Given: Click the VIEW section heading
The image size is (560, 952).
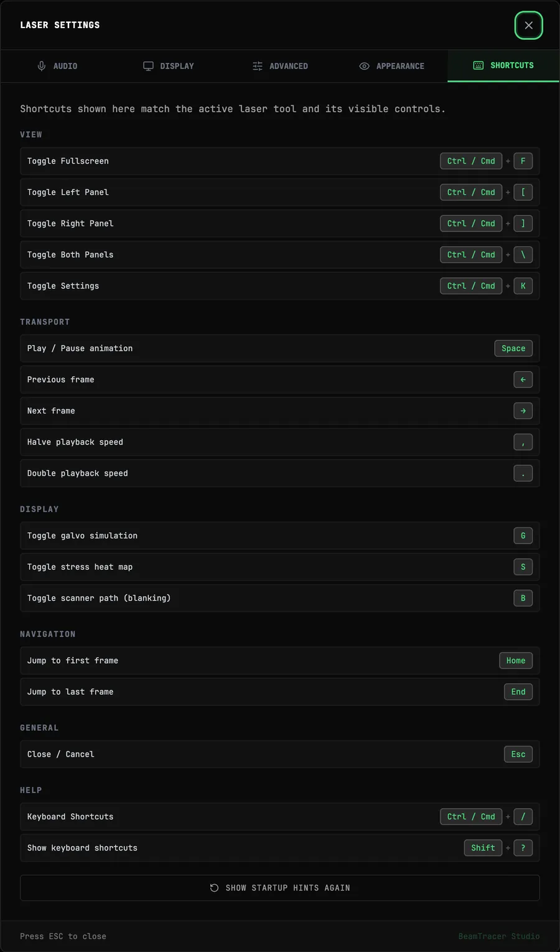Looking at the screenshot, I should (31, 134).
